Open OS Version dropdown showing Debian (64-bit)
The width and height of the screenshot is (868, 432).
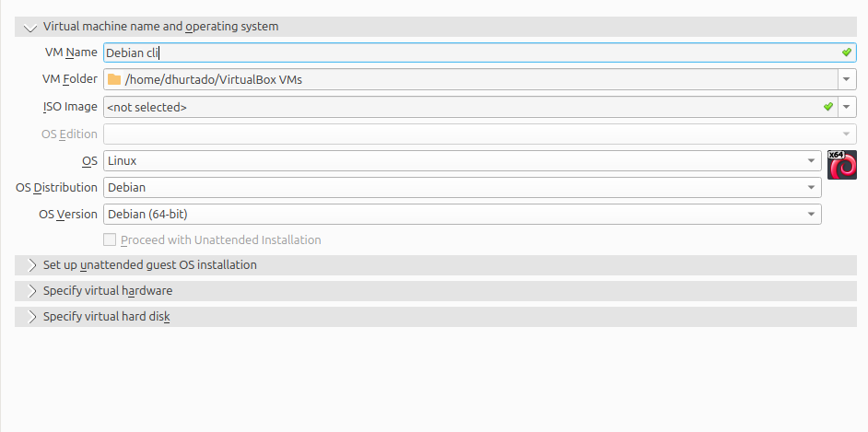461,215
